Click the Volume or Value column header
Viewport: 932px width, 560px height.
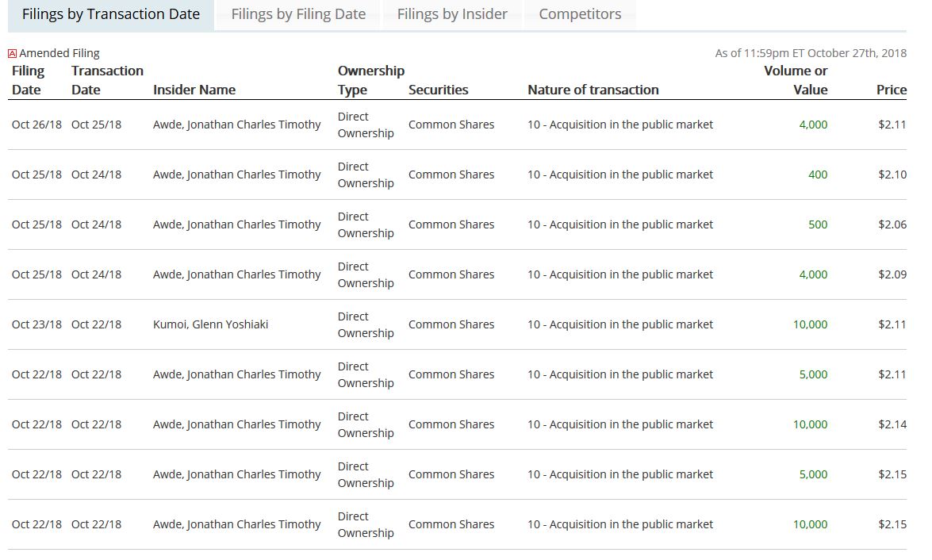[x=796, y=80]
